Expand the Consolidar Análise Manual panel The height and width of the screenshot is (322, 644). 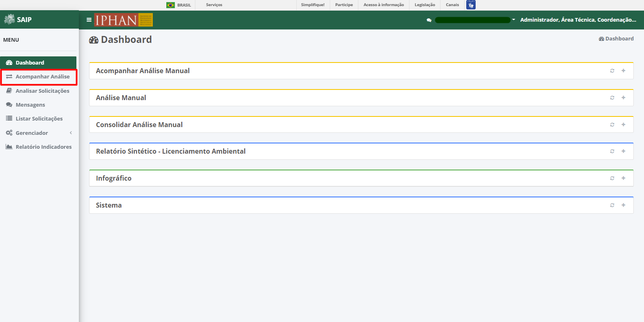[624, 125]
